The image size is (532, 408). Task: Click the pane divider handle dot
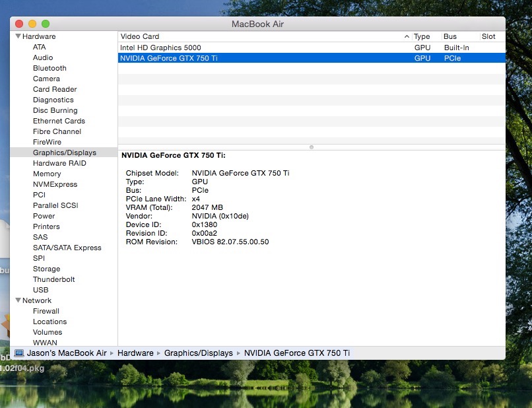coord(312,147)
